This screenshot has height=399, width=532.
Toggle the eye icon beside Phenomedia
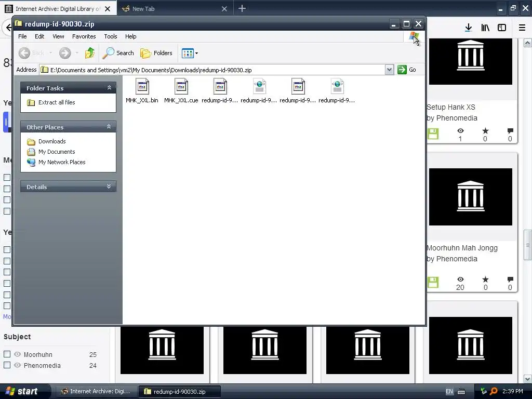(x=17, y=365)
